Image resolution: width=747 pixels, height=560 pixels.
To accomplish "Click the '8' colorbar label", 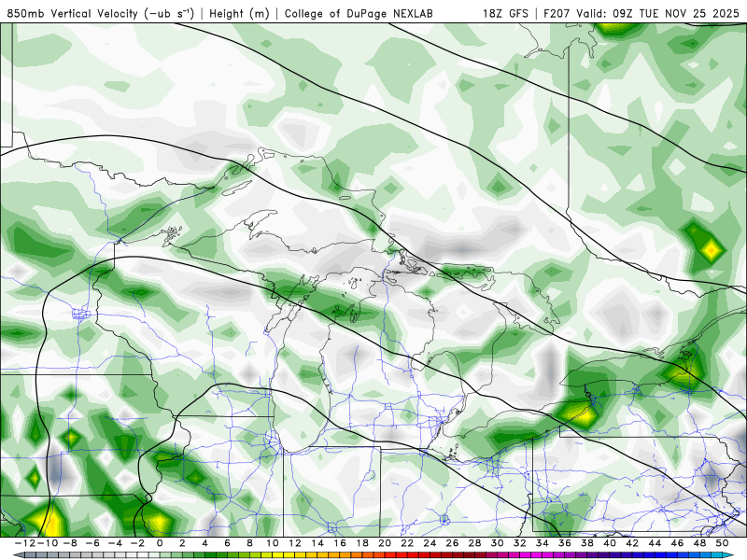I will (249, 543).
